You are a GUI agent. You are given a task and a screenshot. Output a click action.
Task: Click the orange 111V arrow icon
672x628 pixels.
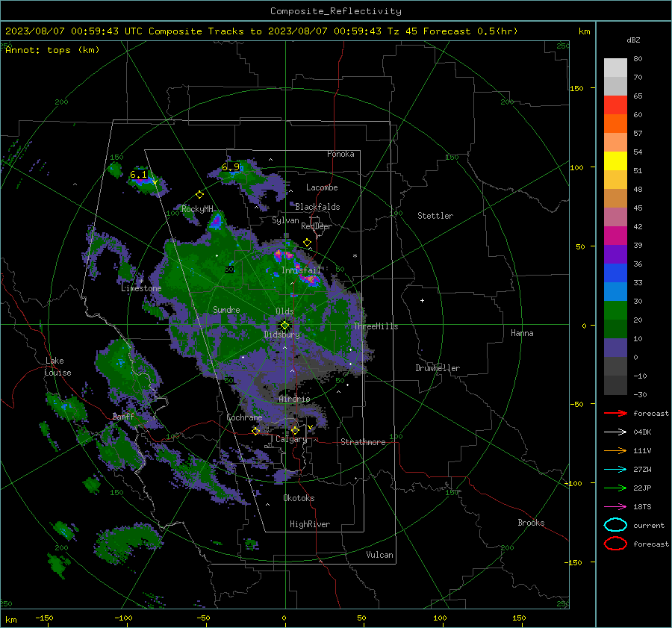[615, 450]
